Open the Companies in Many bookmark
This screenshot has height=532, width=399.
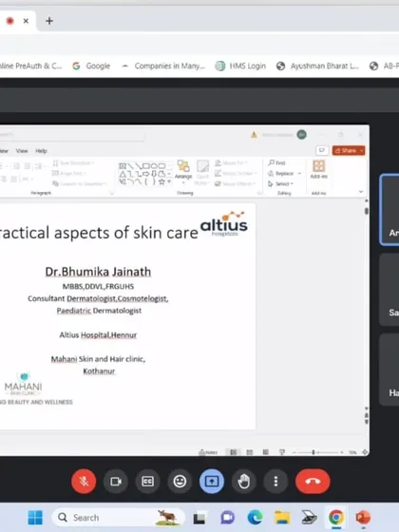(163, 66)
